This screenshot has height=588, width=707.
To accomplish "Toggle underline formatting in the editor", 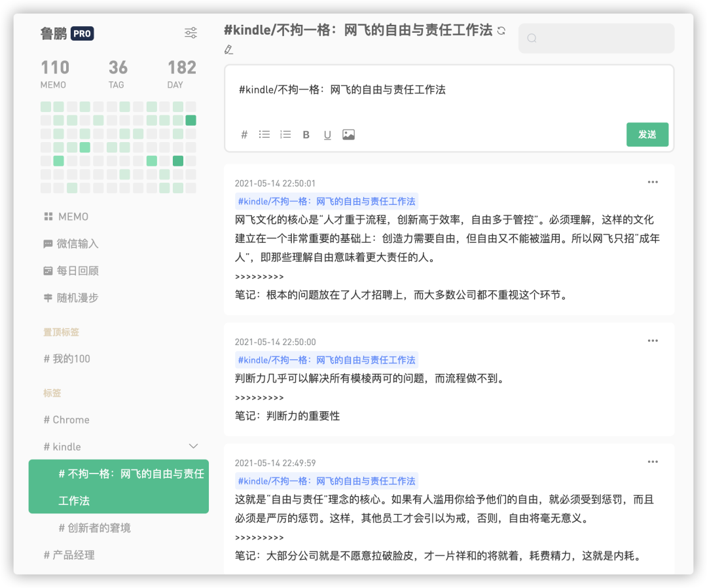I will point(327,135).
